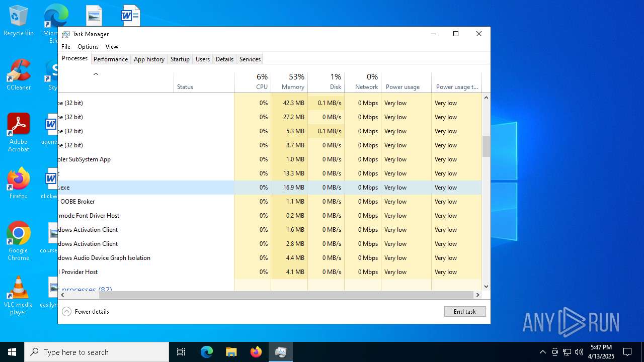This screenshot has width=644, height=362.
Task: Open the File menu
Action: (66, 47)
